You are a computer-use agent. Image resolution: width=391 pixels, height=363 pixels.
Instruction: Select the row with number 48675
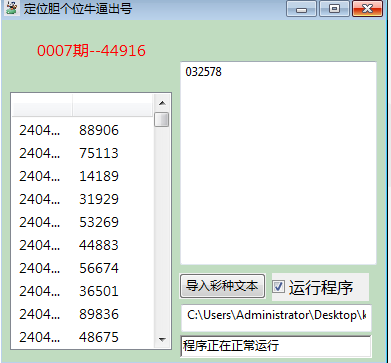tap(82, 337)
